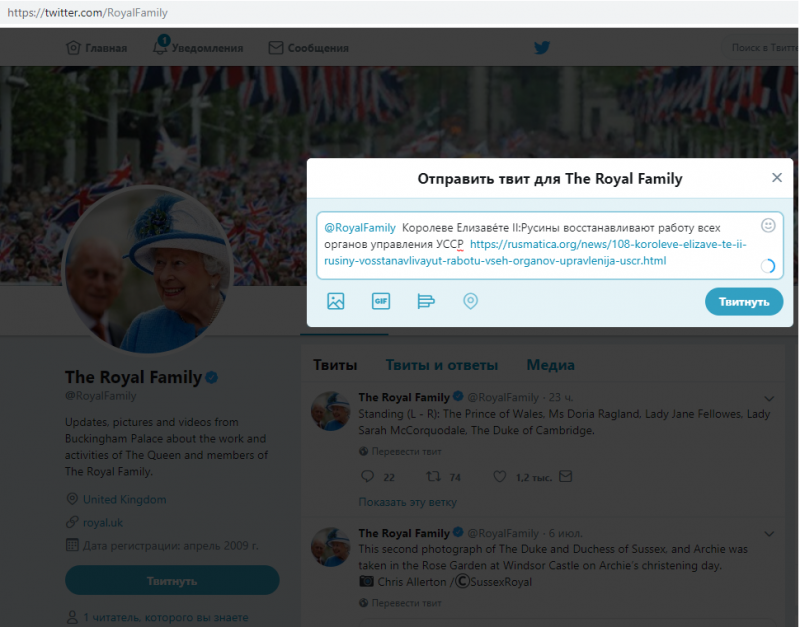800x627 pixels.
Task: Close the compose tweet dialog
Action: pos(777,178)
